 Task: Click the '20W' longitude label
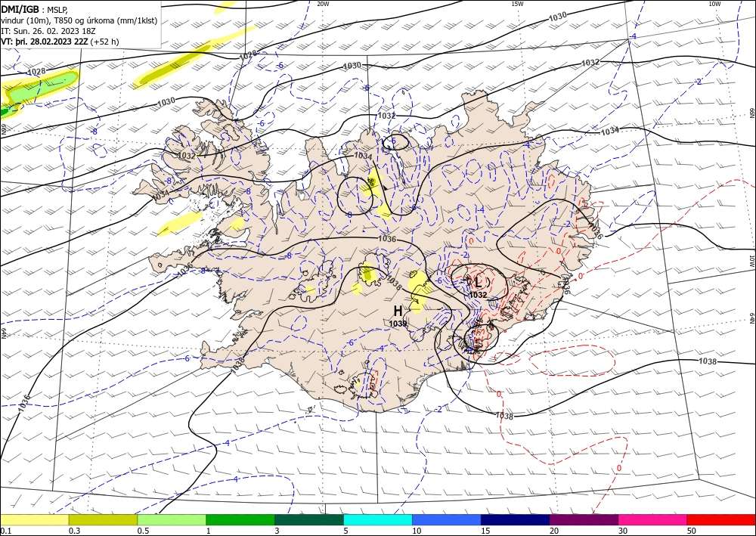click(x=323, y=4)
